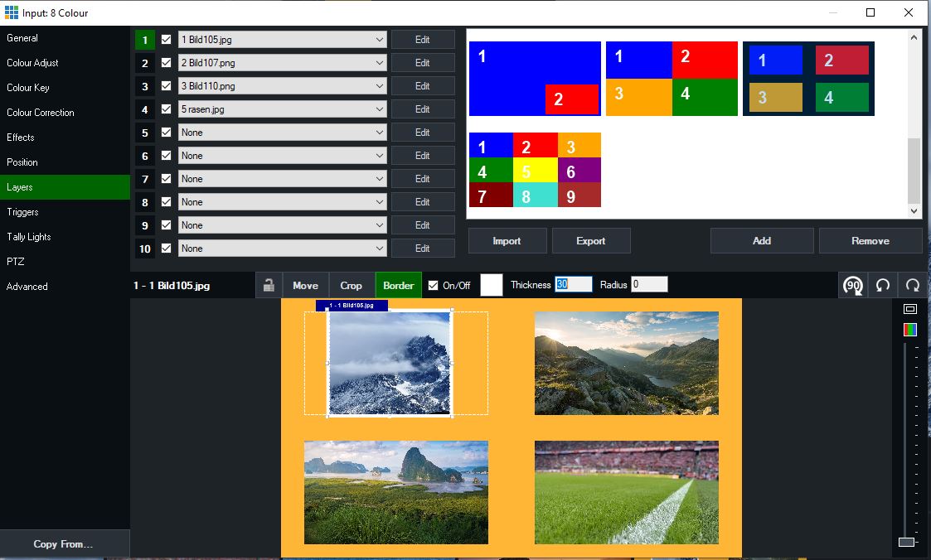This screenshot has width=931, height=560.
Task: Click the lock icon beside Move
Action: (x=269, y=285)
